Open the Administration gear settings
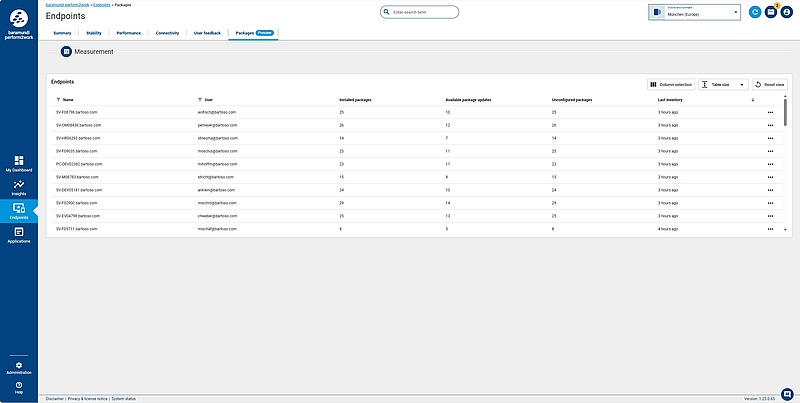This screenshot has width=800, height=403. point(19,367)
